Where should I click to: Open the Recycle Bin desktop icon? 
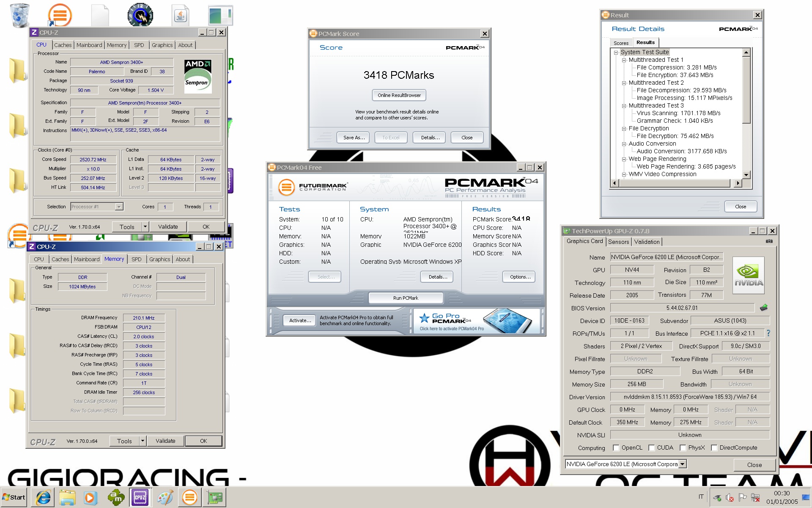(x=19, y=15)
